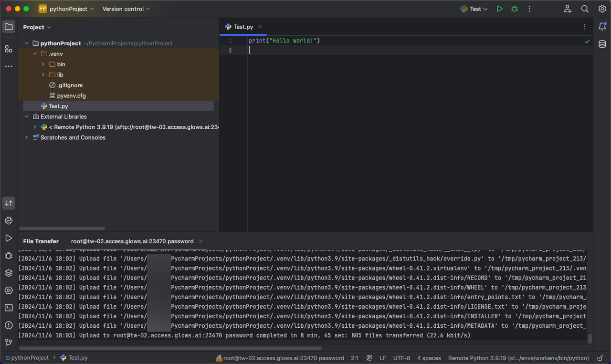The height and width of the screenshot is (364, 611).
Task: Open the Problems tool window icon
Action: click(9, 325)
